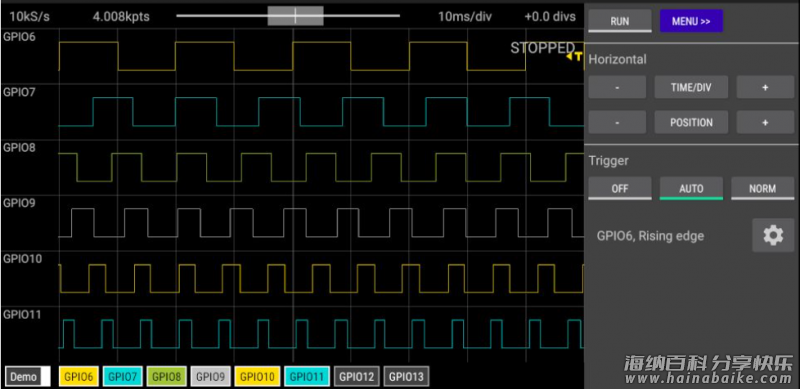The image size is (800, 389).
Task: Toggle the Demo mode switch
Action: 28,377
